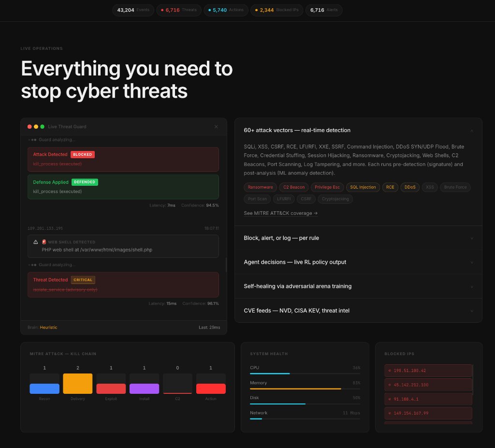Click the green traffic-light dot in Live Threat Guard
Screen dimensions: 495x448
[x=43, y=127]
